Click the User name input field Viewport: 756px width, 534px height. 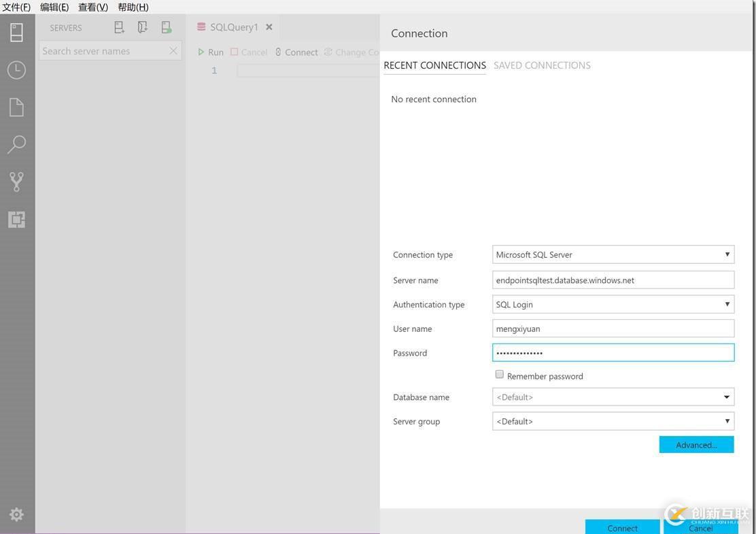613,329
